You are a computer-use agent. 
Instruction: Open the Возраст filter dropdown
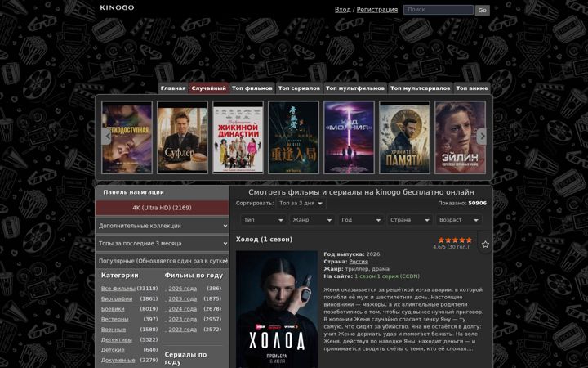tap(458, 220)
